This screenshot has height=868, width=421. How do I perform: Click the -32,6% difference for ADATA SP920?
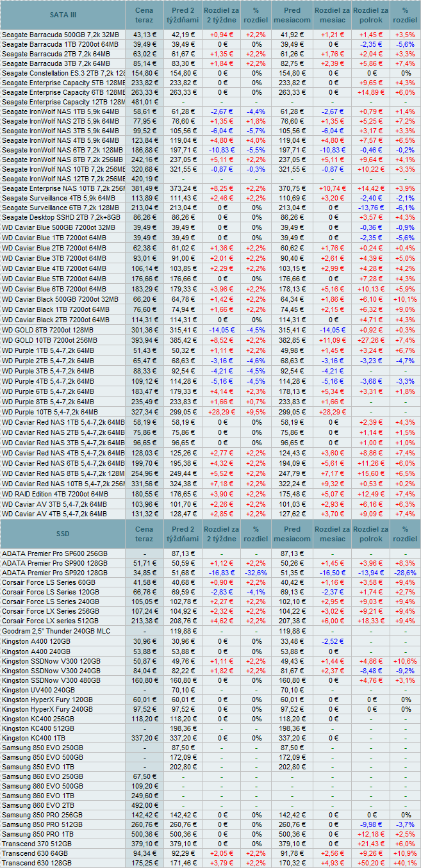[x=256, y=571]
